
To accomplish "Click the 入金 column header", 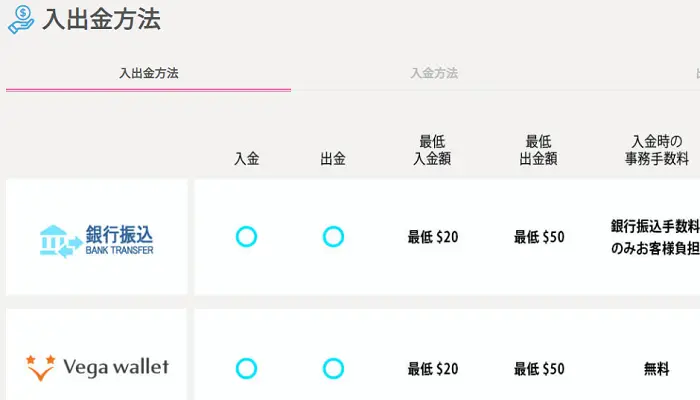I will click(x=246, y=158).
